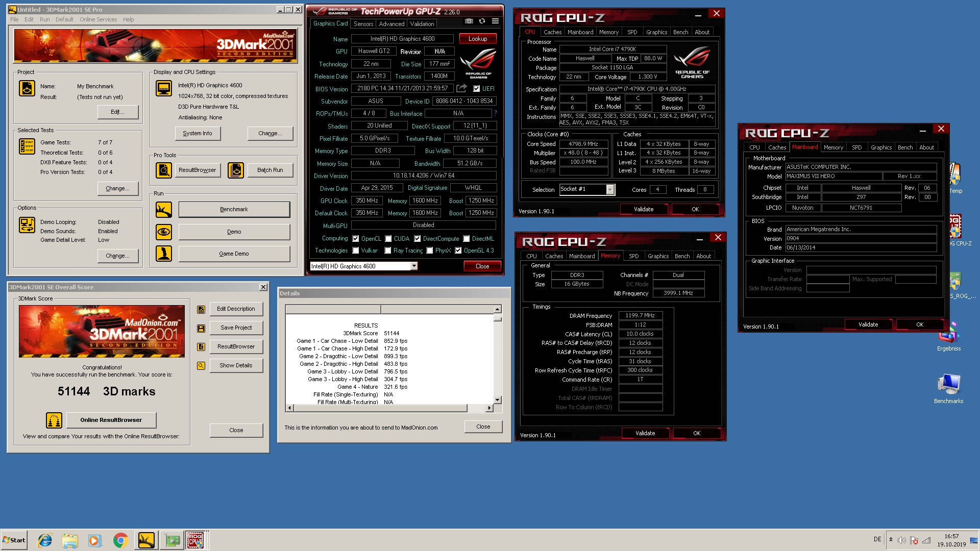Open Bench tab in Mainboard CPU-Z window

coord(905,147)
